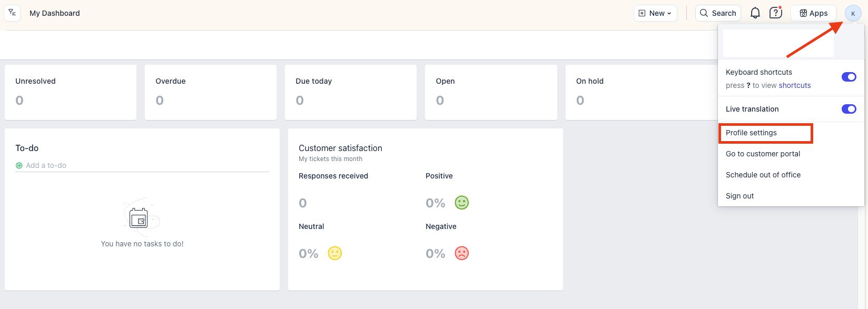Choose Go to customer portal
The width and height of the screenshot is (868, 309).
pos(763,154)
